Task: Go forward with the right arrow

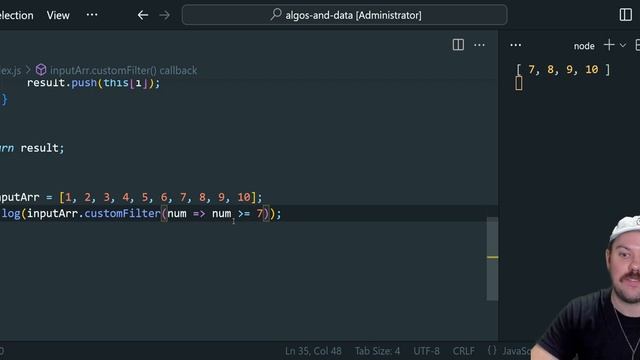Action: 165,16
